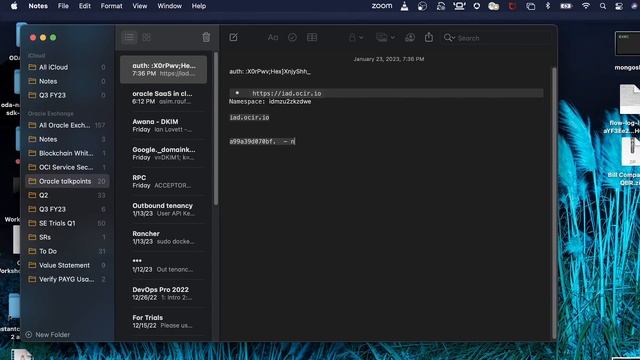Switch notes to list view

[129, 38]
